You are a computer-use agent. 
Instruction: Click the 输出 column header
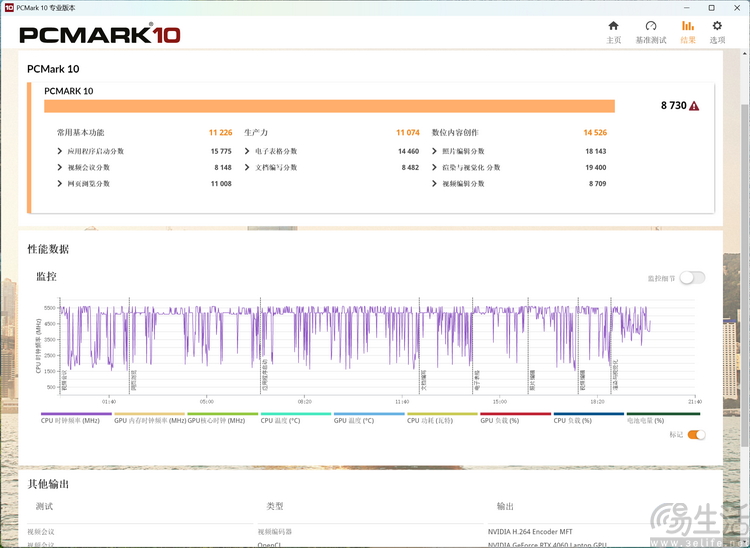(x=505, y=506)
